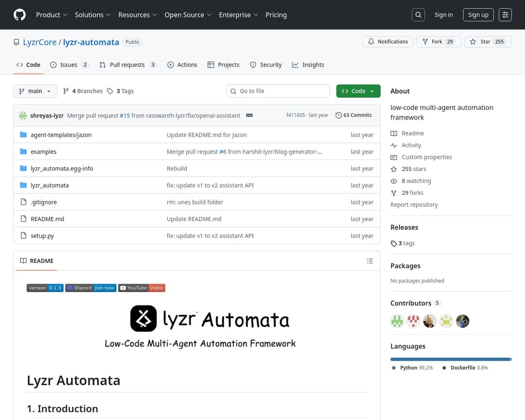Open the green Code dropdown

tap(358, 91)
